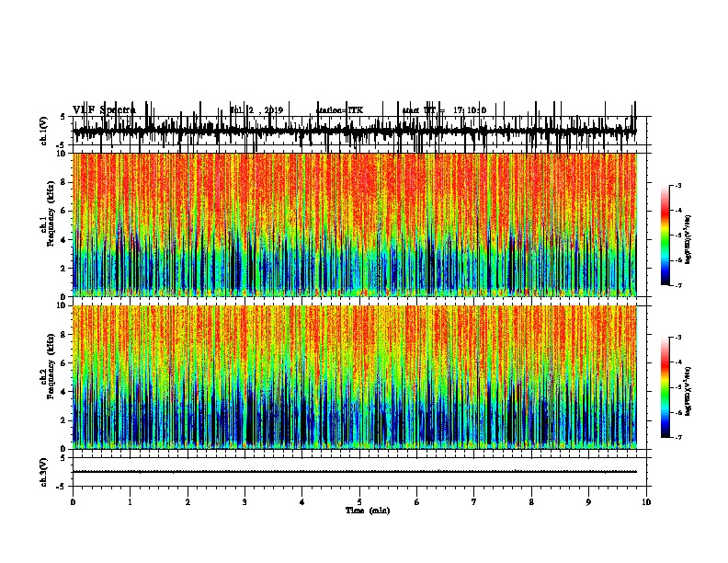Click ch.2 frequency axis tick "8"
The height and width of the screenshot is (563, 728).
(64, 335)
